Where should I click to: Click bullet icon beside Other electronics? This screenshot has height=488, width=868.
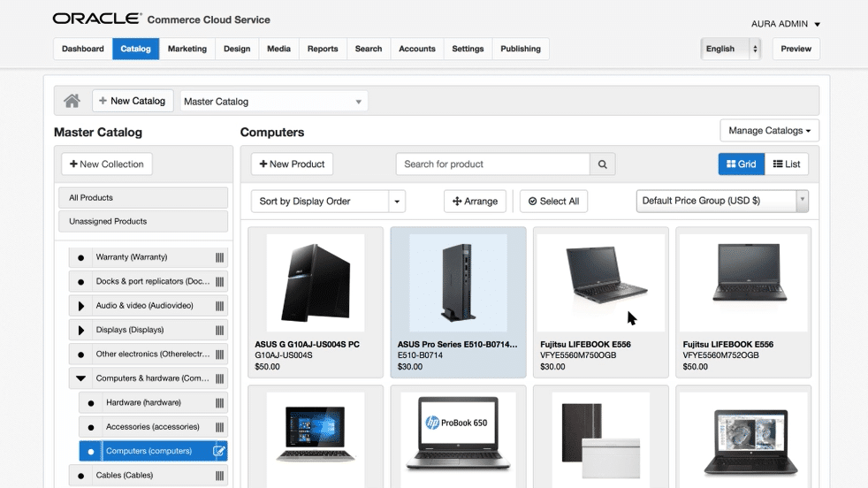tap(80, 355)
